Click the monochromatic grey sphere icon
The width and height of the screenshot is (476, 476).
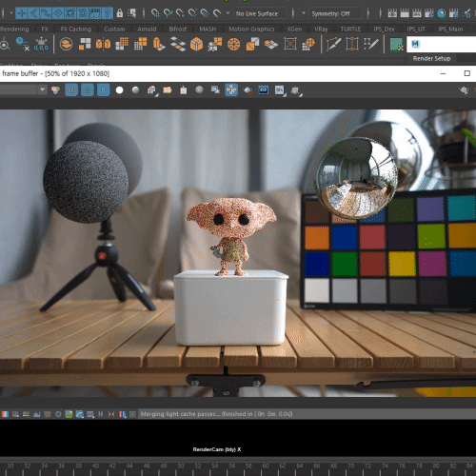point(135,90)
